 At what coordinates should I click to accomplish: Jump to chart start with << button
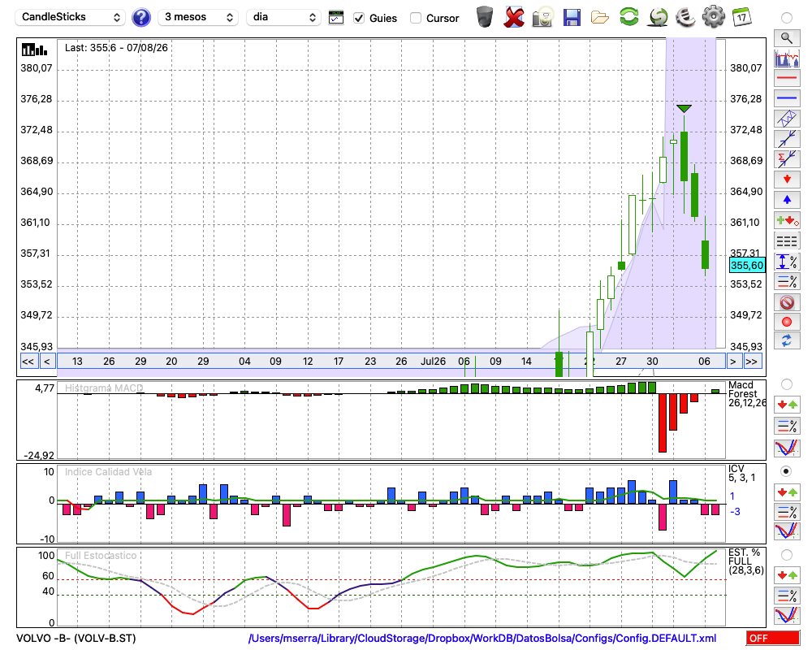pos(28,362)
